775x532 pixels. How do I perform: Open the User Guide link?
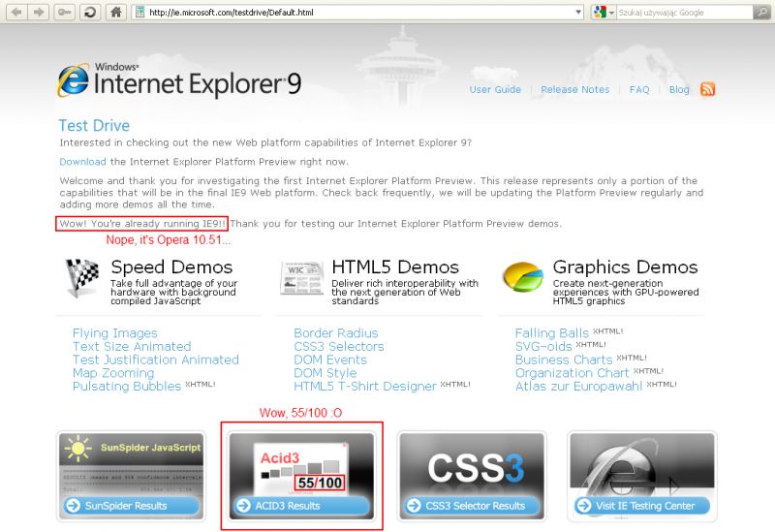[x=495, y=89]
